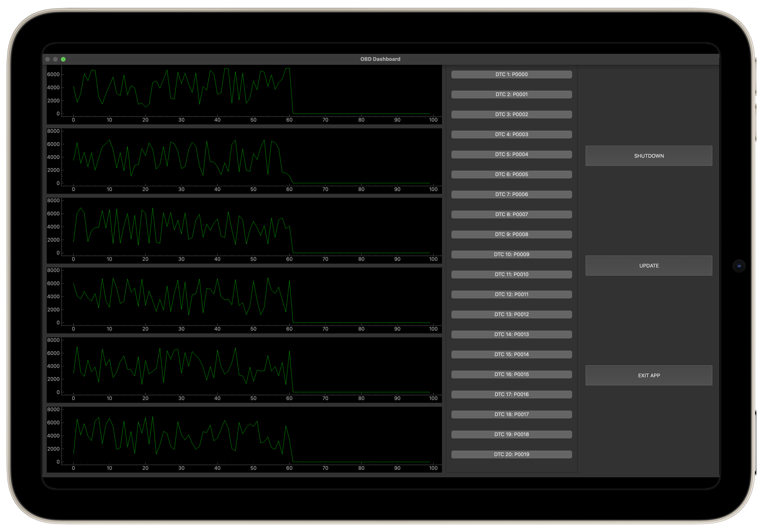The image size is (762, 532).
Task: Click DTC 14: P0013 bar
Action: click(x=511, y=334)
